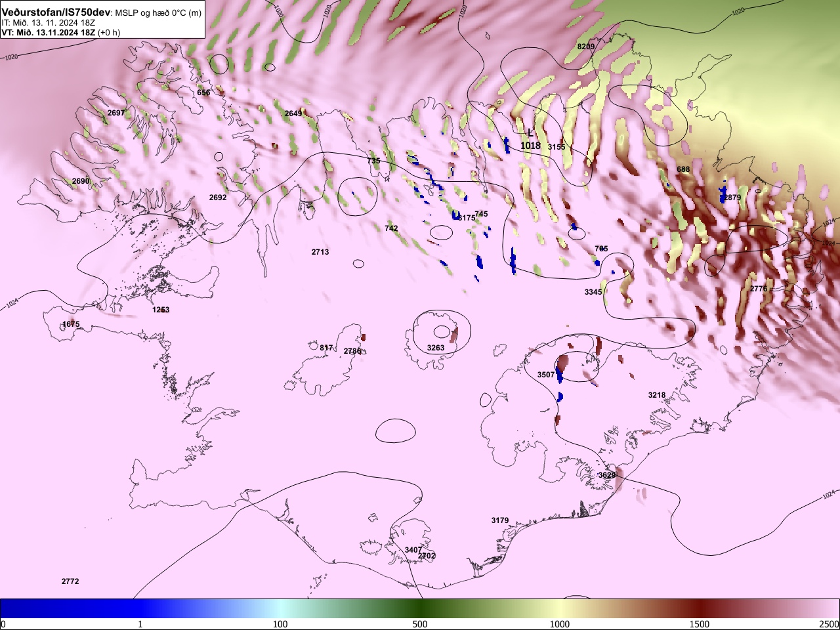Image resolution: width=840 pixels, height=630 pixels.
Task: Click the 1018 pressure value
Action: click(530, 146)
